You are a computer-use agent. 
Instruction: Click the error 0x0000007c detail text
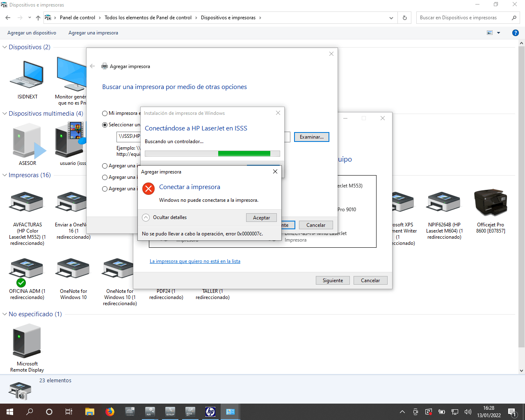(202, 234)
